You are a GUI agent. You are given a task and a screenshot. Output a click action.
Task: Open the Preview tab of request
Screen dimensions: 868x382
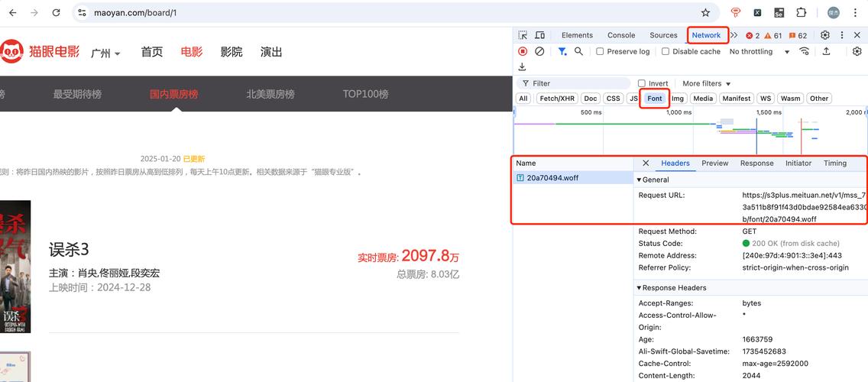point(714,163)
